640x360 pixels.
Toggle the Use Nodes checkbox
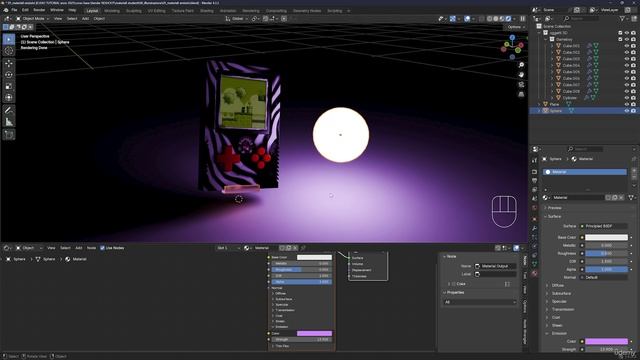pyautogui.click(x=102, y=248)
